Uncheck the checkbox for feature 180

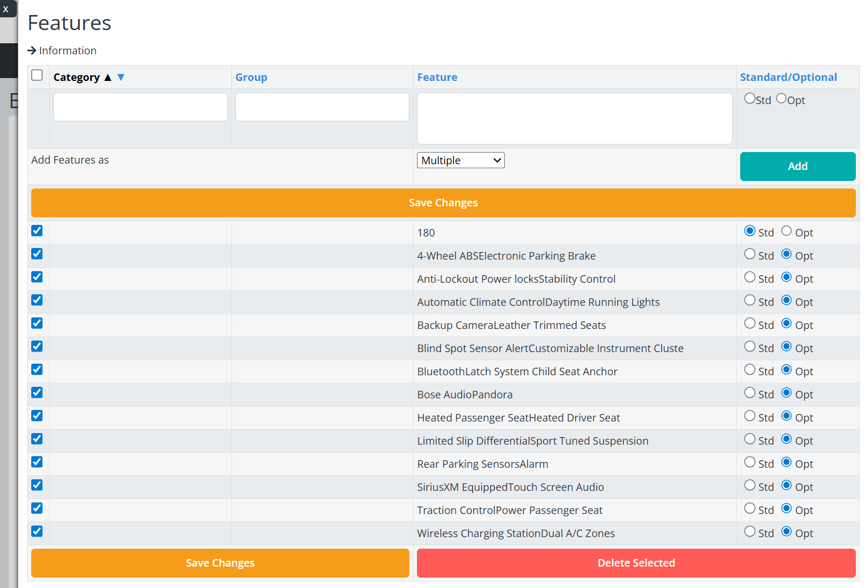37,231
